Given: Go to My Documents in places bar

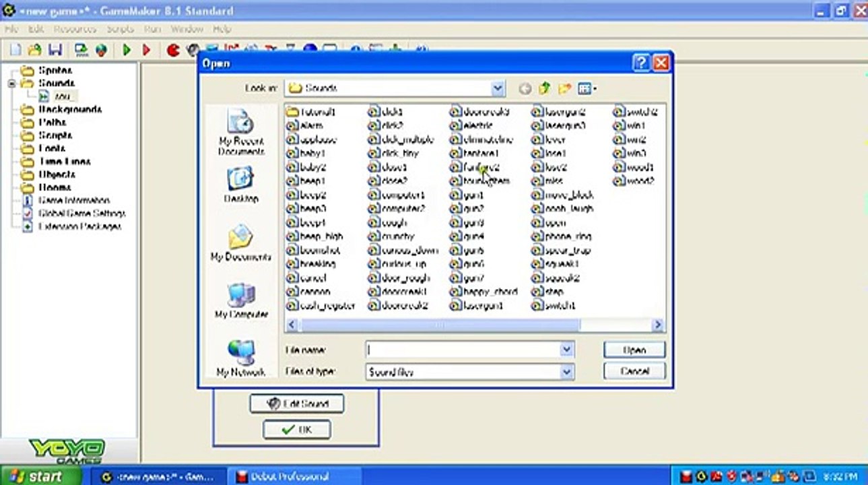Looking at the screenshot, I should pos(240,243).
